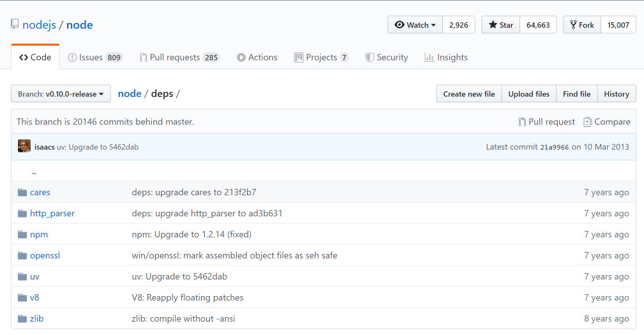Click the Compare link
The image size is (644, 335).
coord(606,121)
